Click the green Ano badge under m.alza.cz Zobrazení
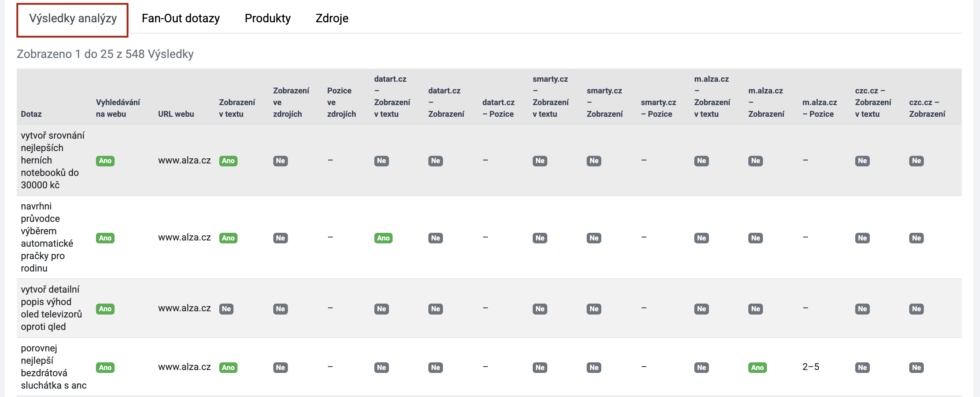The height and width of the screenshot is (397, 980). 757,367
